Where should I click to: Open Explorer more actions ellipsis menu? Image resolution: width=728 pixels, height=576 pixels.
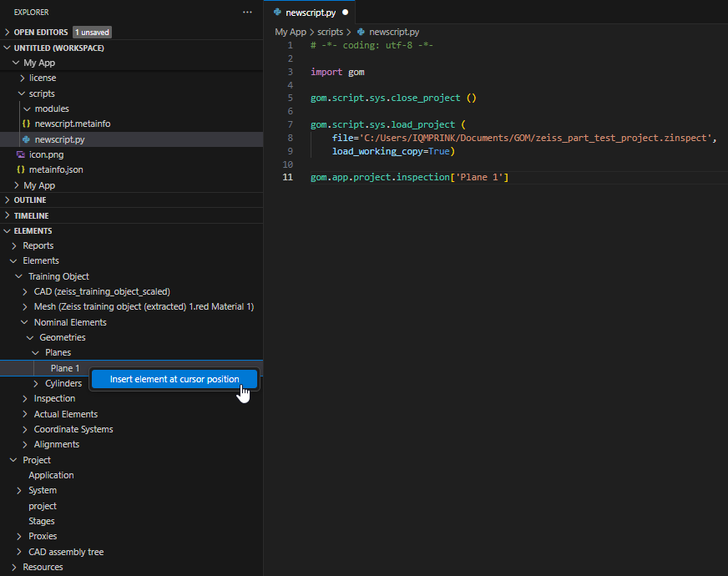click(247, 13)
